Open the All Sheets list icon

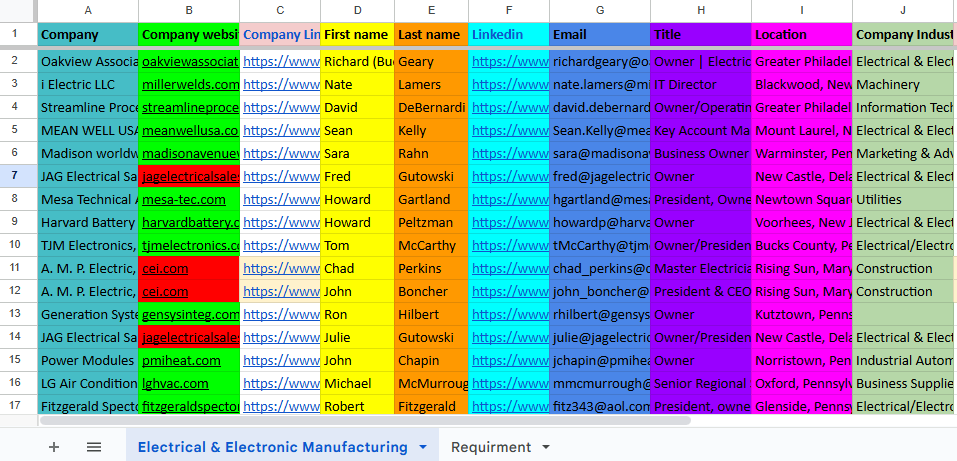(x=94, y=447)
